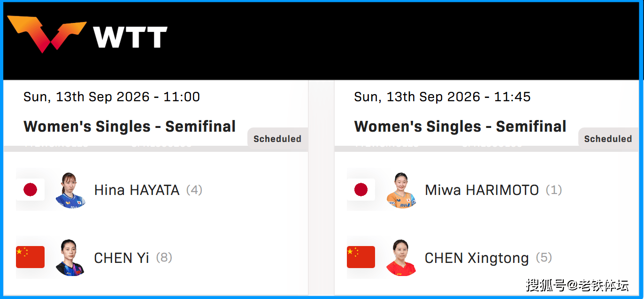Image resolution: width=644 pixels, height=299 pixels.
Task: Click Japan flag beside Hina HAYATA
Action: coord(31,190)
